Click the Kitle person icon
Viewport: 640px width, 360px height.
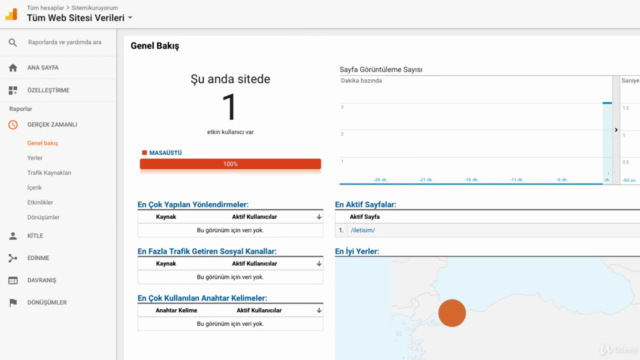click(13, 236)
